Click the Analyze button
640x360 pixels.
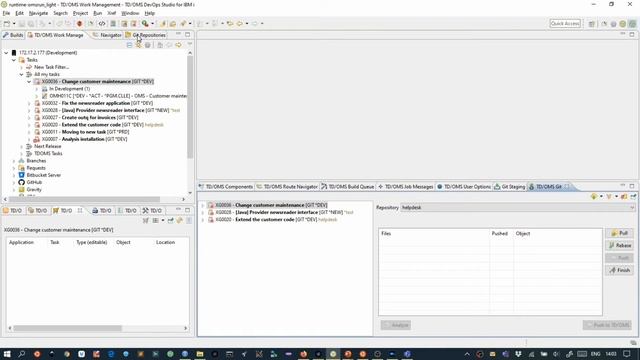coord(396,325)
